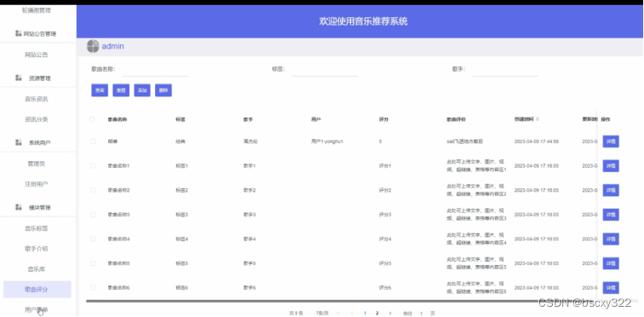Image resolution: width=644 pixels, height=317 pixels.
Task: Select page 1 in pagination
Action: (x=365, y=313)
